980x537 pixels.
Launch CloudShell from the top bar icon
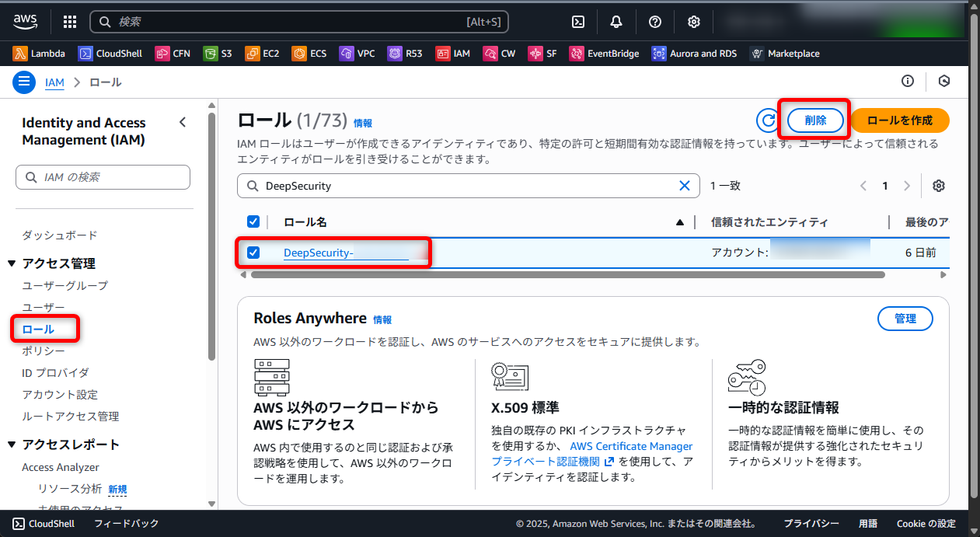tap(578, 22)
